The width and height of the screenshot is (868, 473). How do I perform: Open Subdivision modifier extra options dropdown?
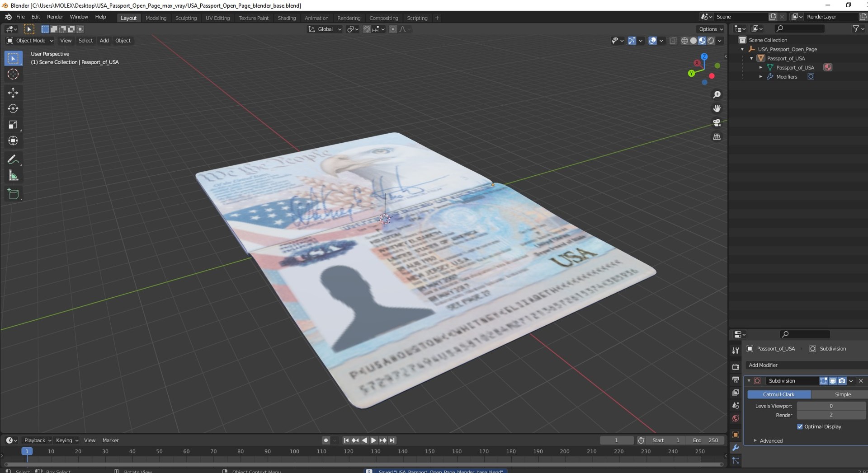[851, 381]
